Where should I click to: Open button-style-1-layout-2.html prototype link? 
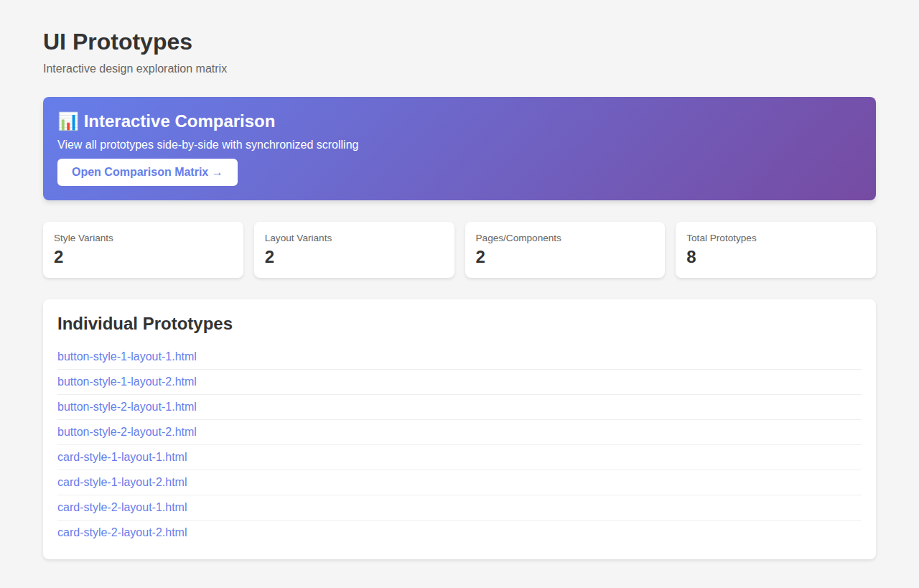point(127,382)
